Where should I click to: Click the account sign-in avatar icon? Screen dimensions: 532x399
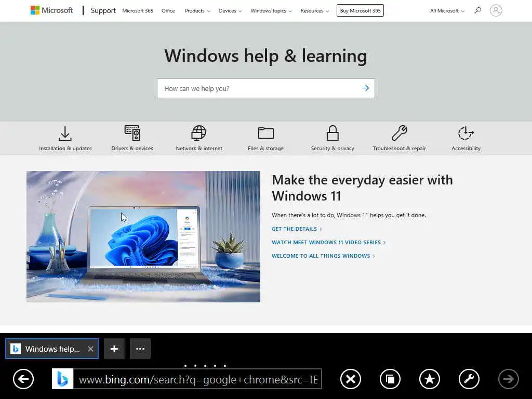point(496,10)
